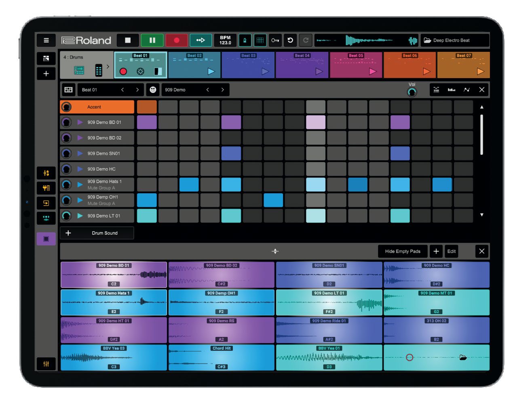Viewport: 532px width, 420px height.
Task: Click the panel resize handle above pads
Action: click(x=275, y=251)
